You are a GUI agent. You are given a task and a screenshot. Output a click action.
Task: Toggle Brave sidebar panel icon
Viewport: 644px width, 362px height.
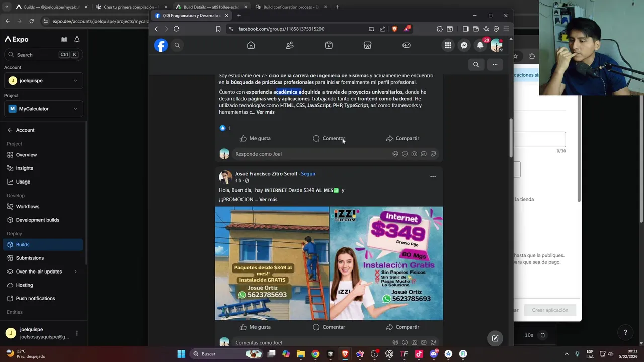465,29
